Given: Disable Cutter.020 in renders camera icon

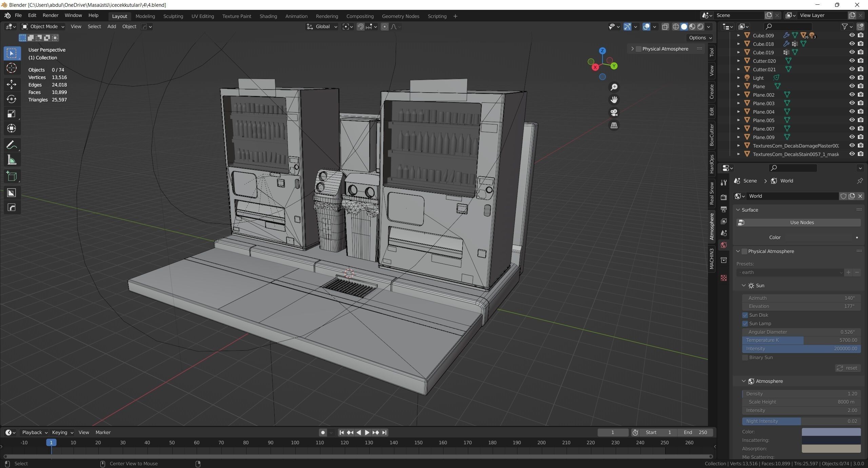Looking at the screenshot, I should point(861,61).
